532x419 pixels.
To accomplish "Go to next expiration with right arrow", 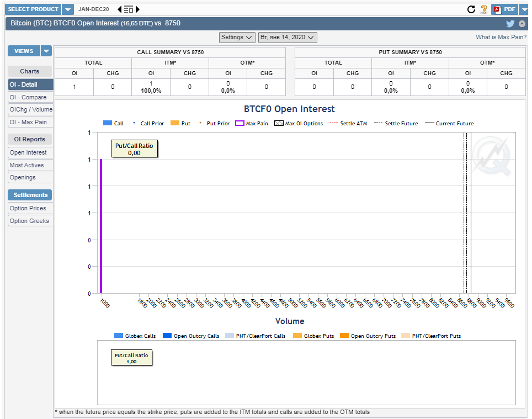I will [137, 9].
